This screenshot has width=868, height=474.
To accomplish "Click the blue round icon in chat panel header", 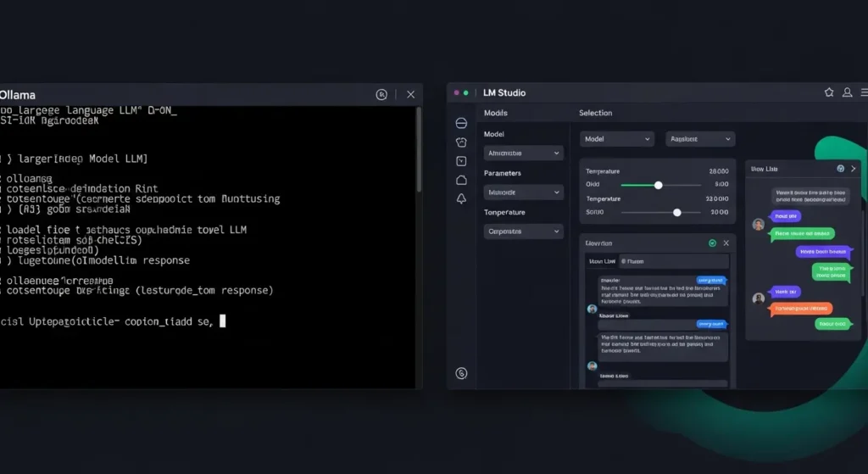I will pos(840,169).
